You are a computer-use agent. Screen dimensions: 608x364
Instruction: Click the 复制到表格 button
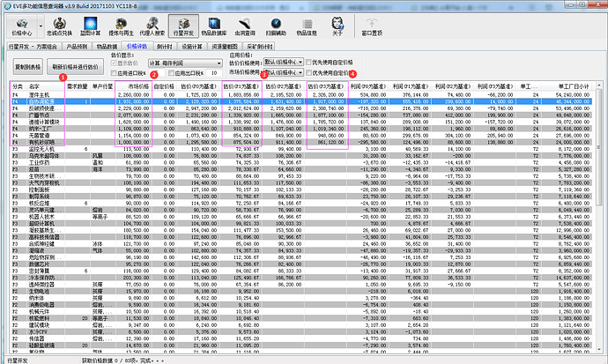[26, 67]
